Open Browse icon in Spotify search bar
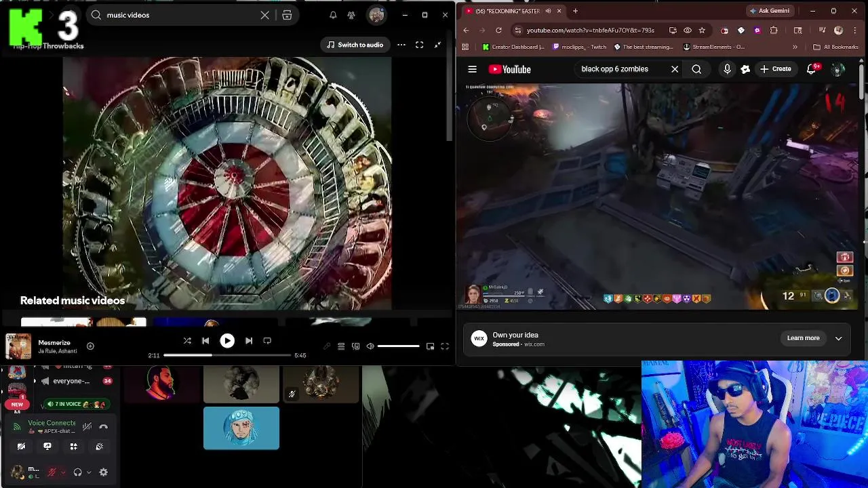The height and width of the screenshot is (488, 868). click(287, 15)
